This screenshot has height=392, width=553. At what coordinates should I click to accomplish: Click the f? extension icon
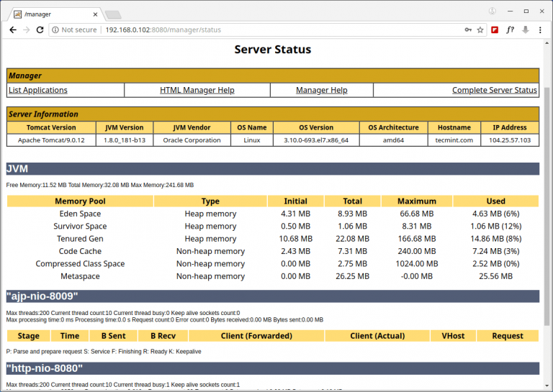pos(511,30)
